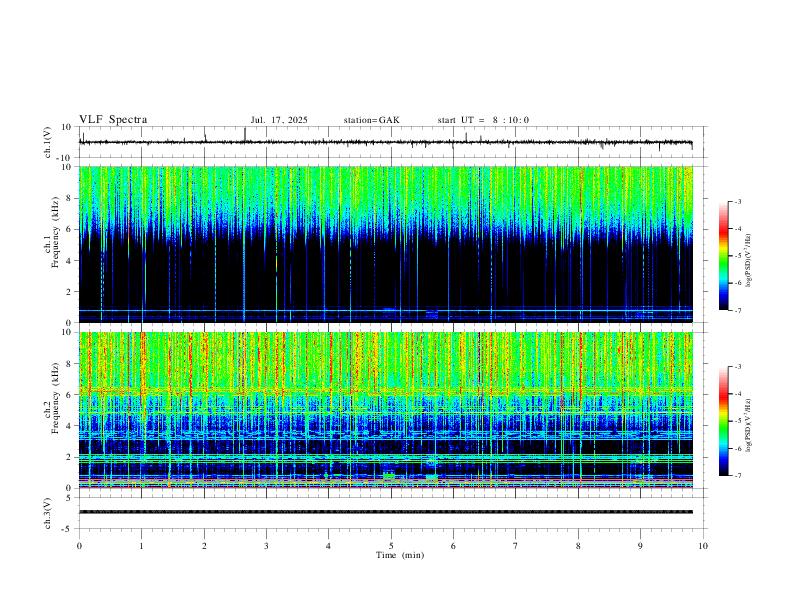Click the ch.2 colorbar log(PSD) label
The width and height of the screenshot is (792, 612).
(749, 425)
